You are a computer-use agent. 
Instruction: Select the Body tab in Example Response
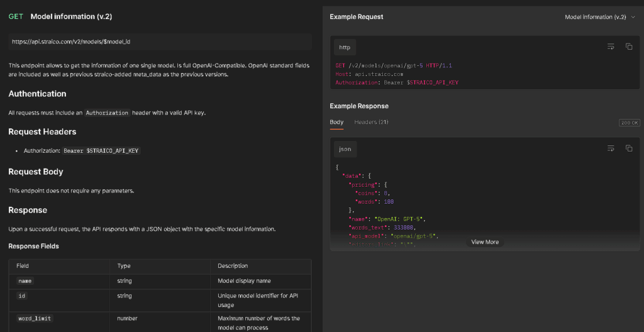coord(336,122)
